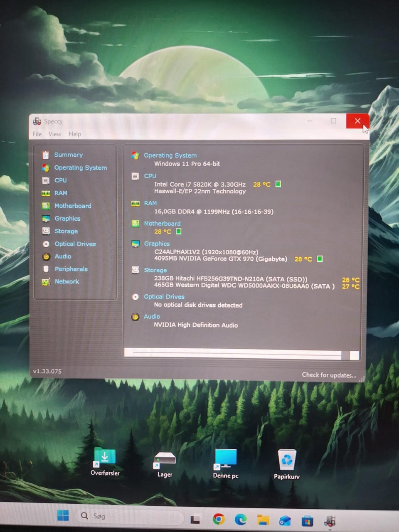This screenshot has width=399, height=532.
Task: Open Storage in the sidebar
Action: (66, 231)
